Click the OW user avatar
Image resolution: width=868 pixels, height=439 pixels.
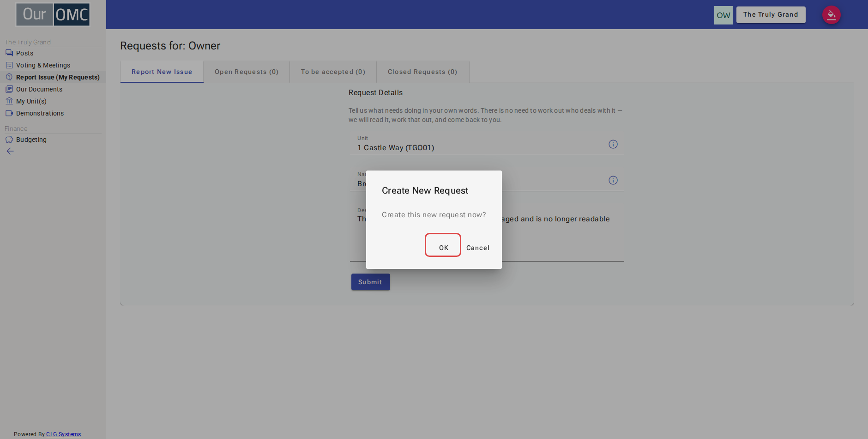coord(723,15)
